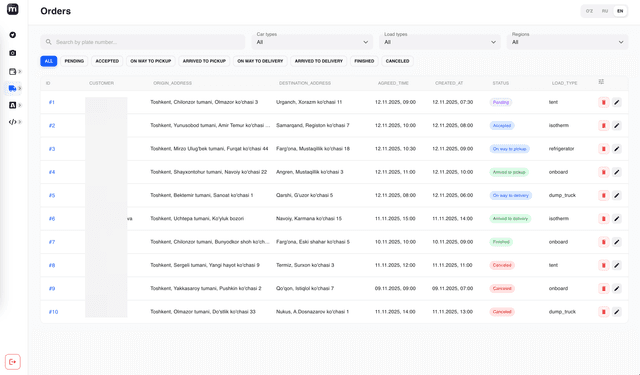Delete order #3 with trash icon

tap(604, 149)
